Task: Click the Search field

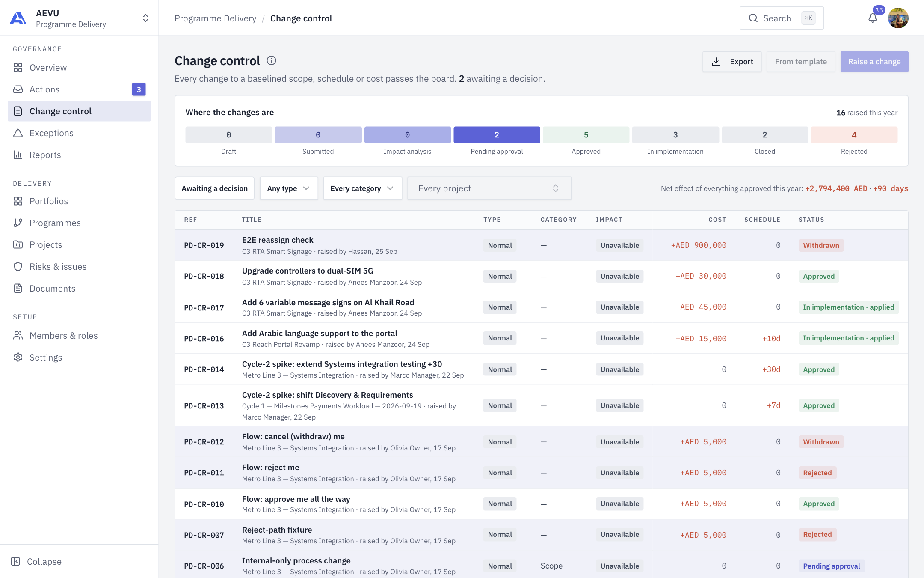Action: click(x=782, y=18)
